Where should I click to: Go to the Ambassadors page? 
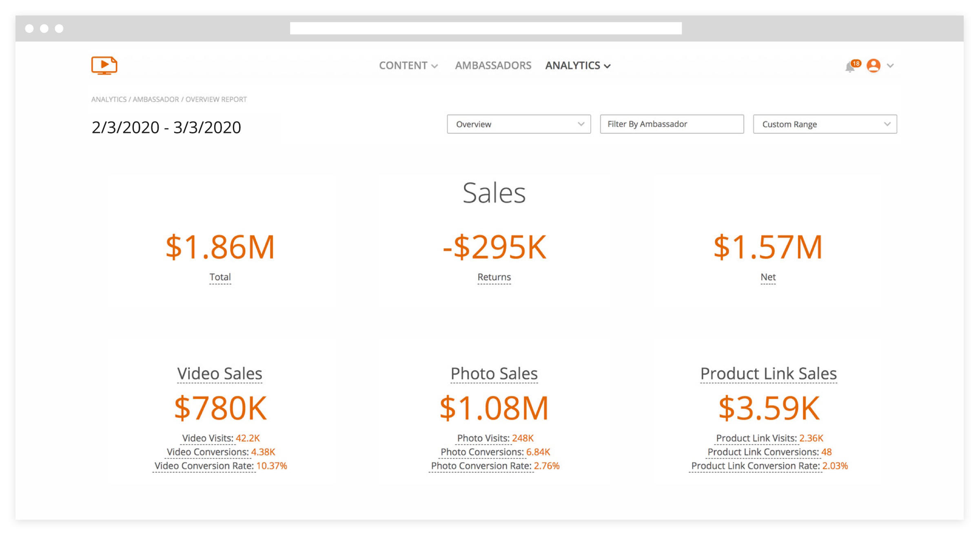coord(493,66)
